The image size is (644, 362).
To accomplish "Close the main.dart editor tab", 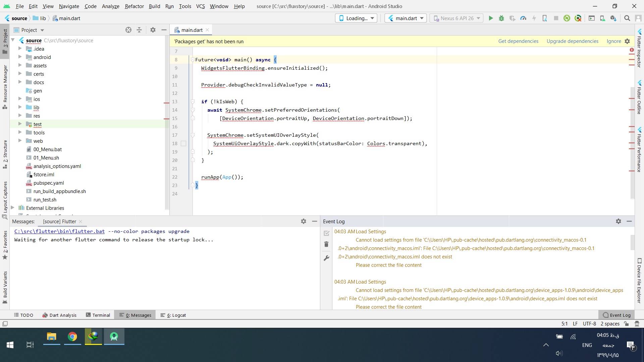I will pos(207,30).
